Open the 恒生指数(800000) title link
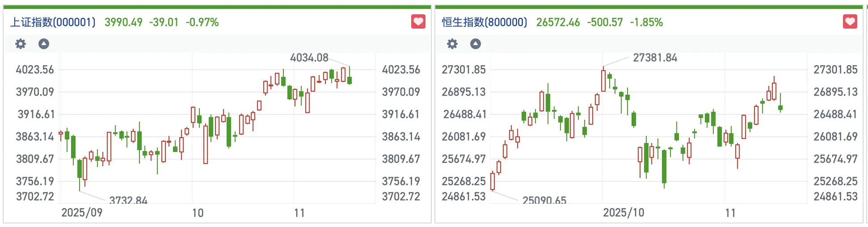The height and width of the screenshot is (227, 868). point(485,22)
